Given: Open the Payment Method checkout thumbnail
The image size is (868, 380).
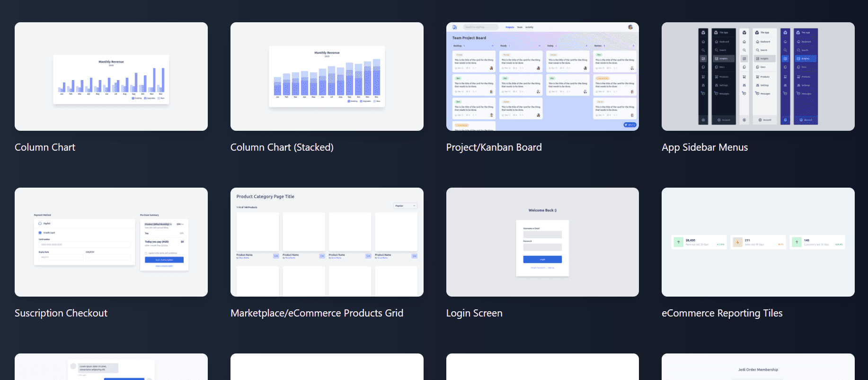Looking at the screenshot, I should (x=111, y=242).
